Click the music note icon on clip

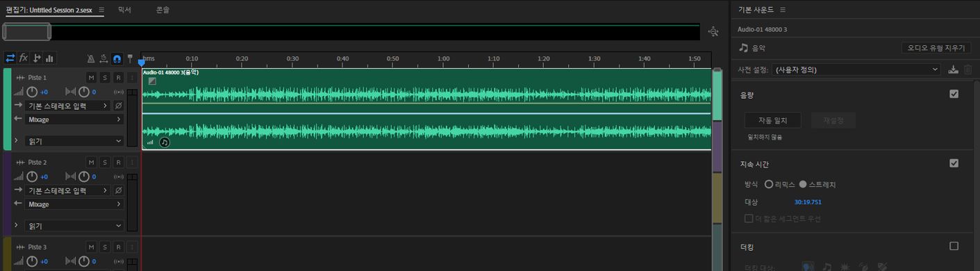pos(165,142)
